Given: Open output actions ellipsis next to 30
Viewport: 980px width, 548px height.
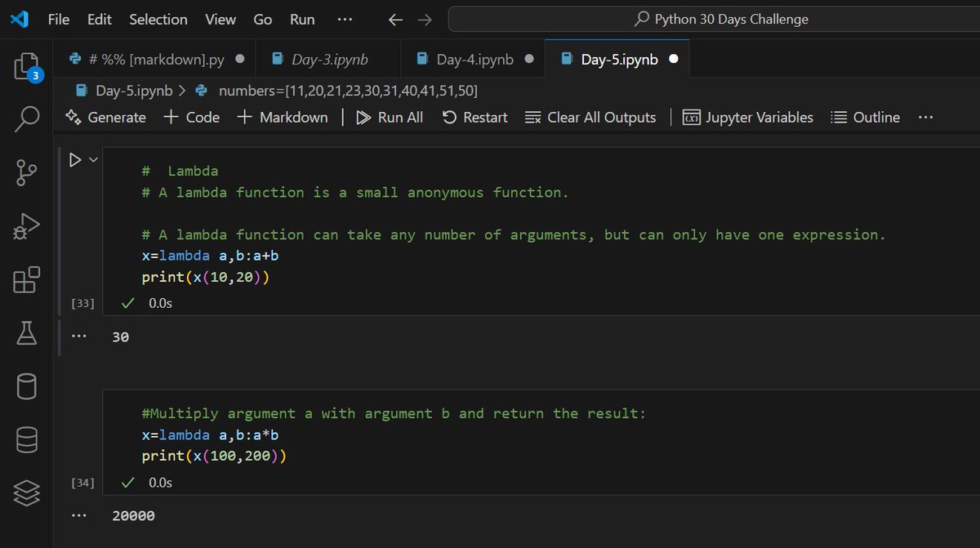Looking at the screenshot, I should pyautogui.click(x=78, y=336).
